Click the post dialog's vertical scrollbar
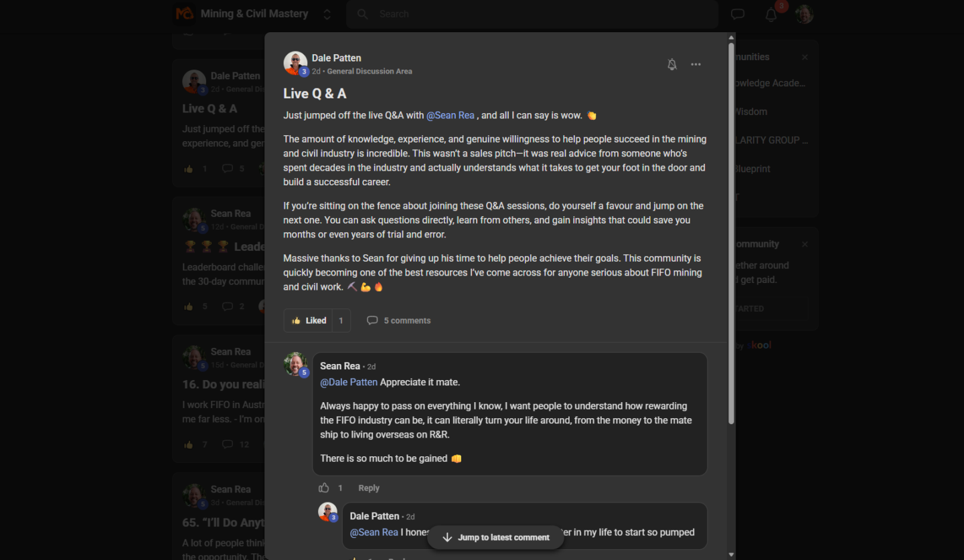 [x=731, y=234]
